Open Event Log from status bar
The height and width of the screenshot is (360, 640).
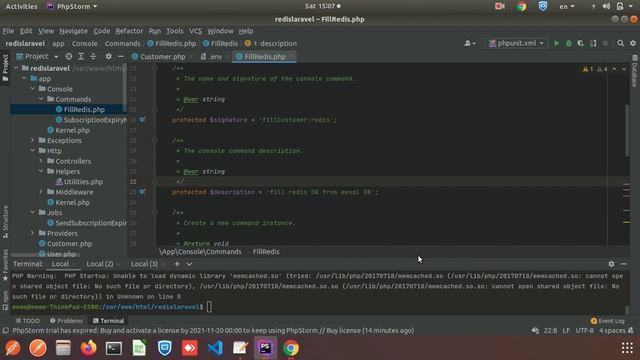(x=607, y=321)
